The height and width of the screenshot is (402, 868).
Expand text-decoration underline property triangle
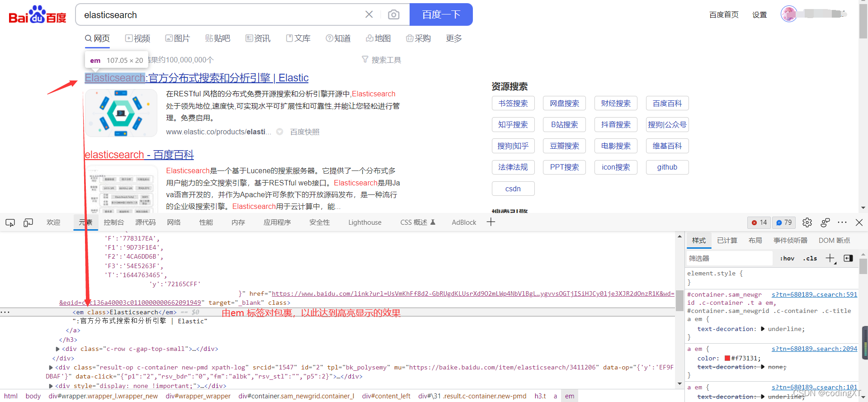[x=763, y=329]
